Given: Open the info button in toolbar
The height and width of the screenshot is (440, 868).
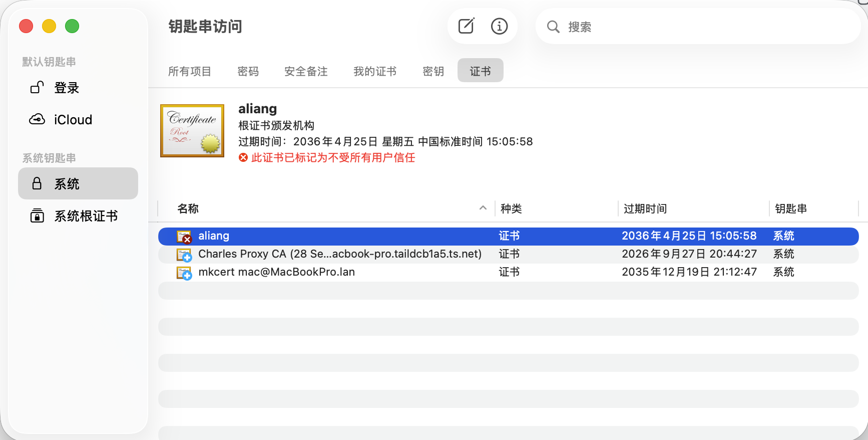Looking at the screenshot, I should point(499,26).
